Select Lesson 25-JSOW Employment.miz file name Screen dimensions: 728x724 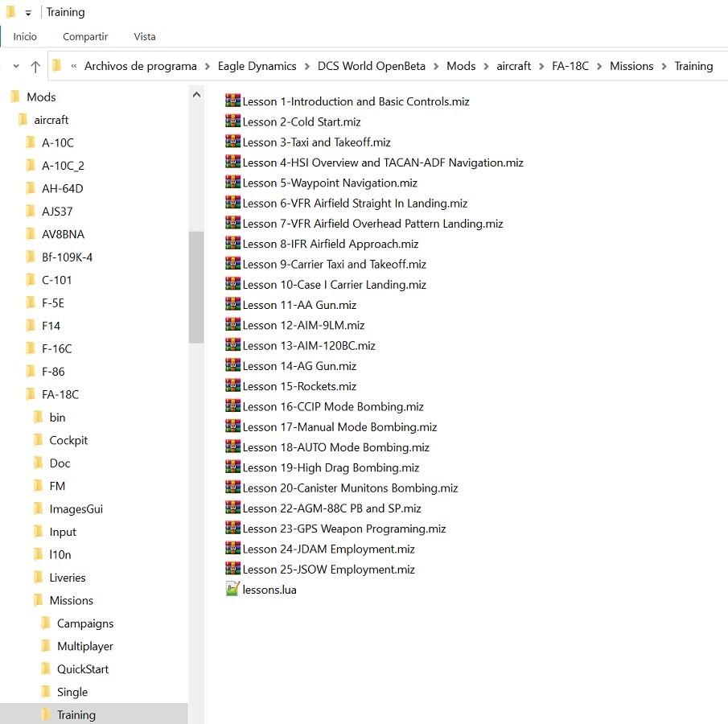(x=328, y=570)
